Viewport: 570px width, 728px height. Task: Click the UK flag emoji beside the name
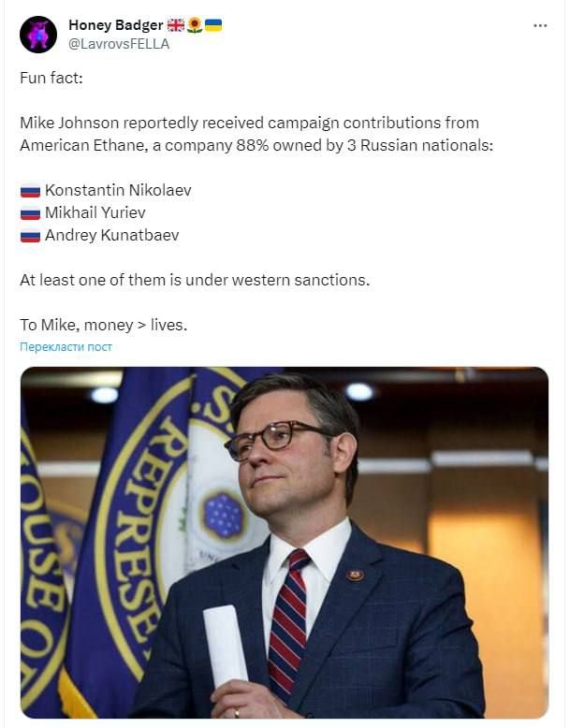point(176,25)
